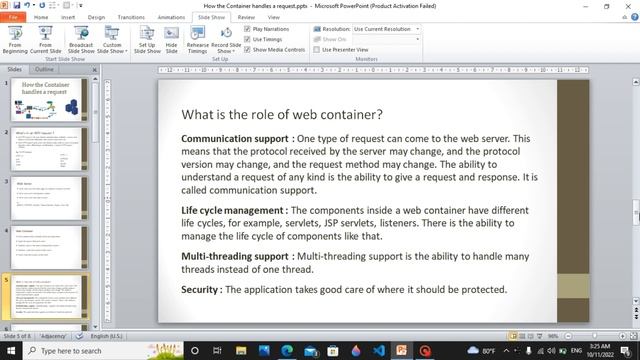Zoom out with the minus button
640x360 pixels.
568,336
